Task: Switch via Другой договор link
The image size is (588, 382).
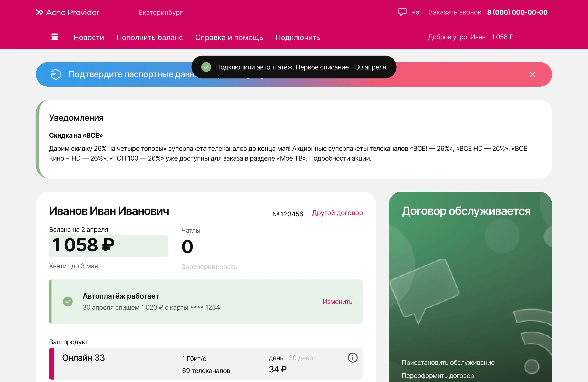Action: tap(337, 213)
